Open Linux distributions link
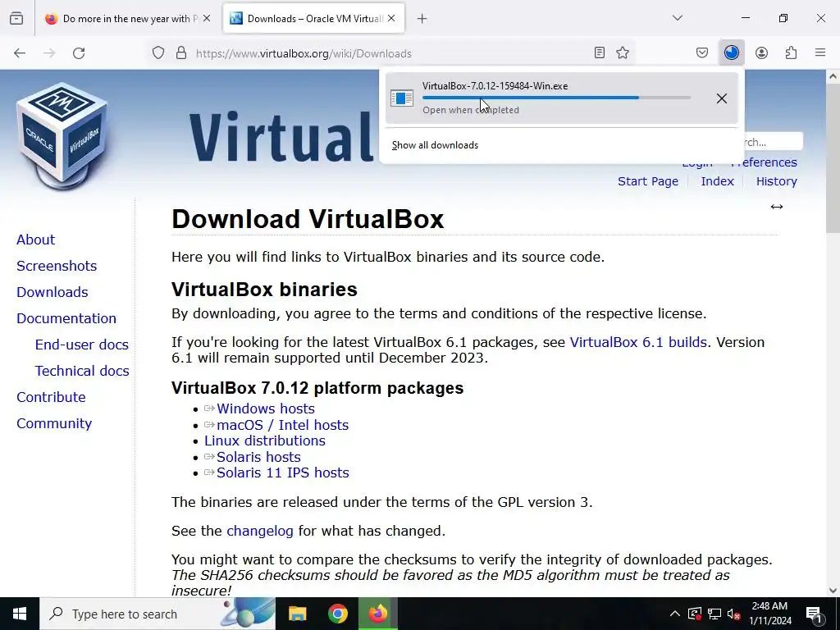The image size is (840, 630). pyautogui.click(x=265, y=441)
